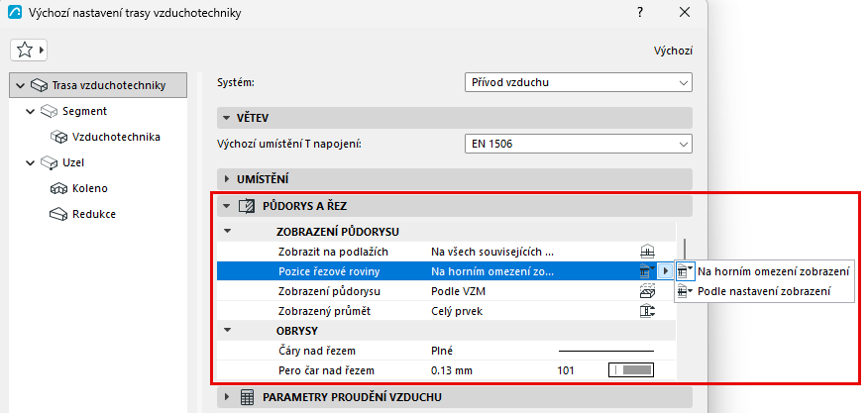
Task: Select Vzduchotechnika tree item
Action: click(x=116, y=137)
